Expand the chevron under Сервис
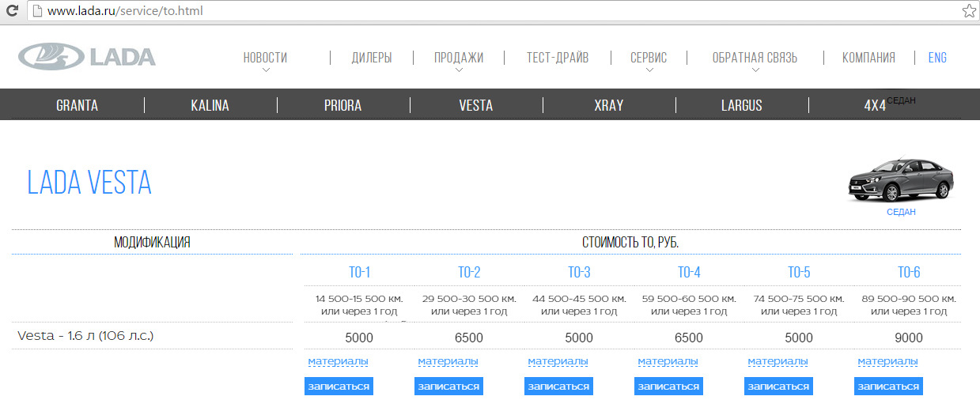980x415 pixels. pyautogui.click(x=649, y=70)
